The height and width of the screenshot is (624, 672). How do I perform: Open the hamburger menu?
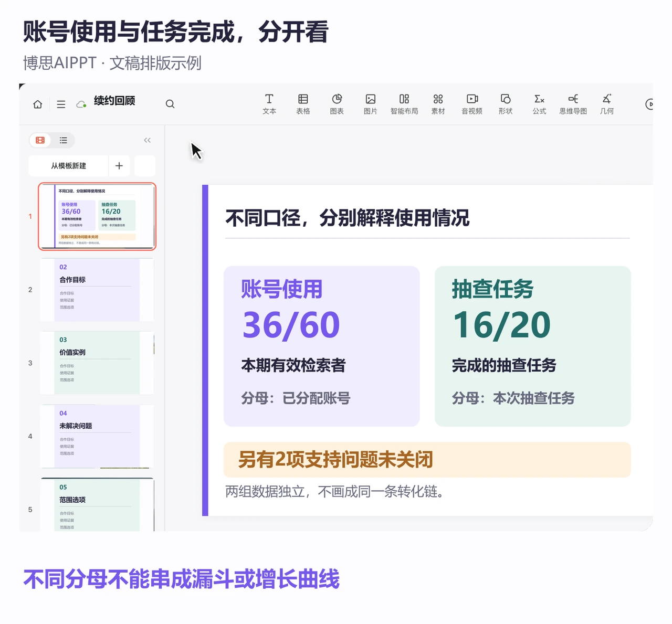click(x=61, y=104)
